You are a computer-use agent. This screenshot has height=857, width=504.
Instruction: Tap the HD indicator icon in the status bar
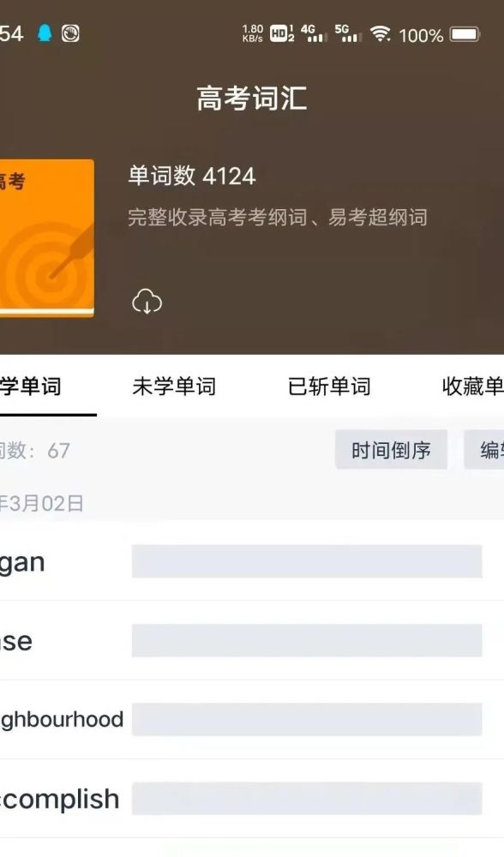click(x=282, y=34)
